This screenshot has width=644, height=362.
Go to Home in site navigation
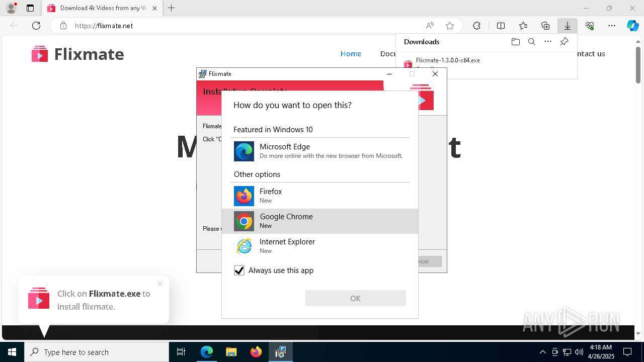click(x=351, y=54)
